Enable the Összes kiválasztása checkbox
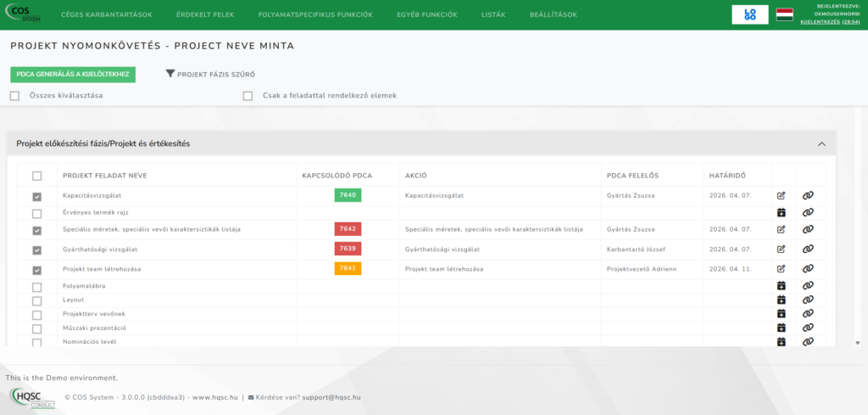868x415 pixels. pyautogui.click(x=15, y=96)
